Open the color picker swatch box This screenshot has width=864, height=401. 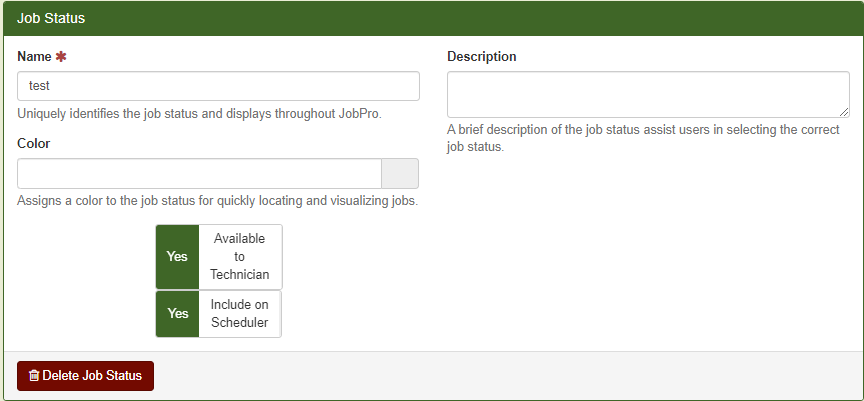coord(400,174)
